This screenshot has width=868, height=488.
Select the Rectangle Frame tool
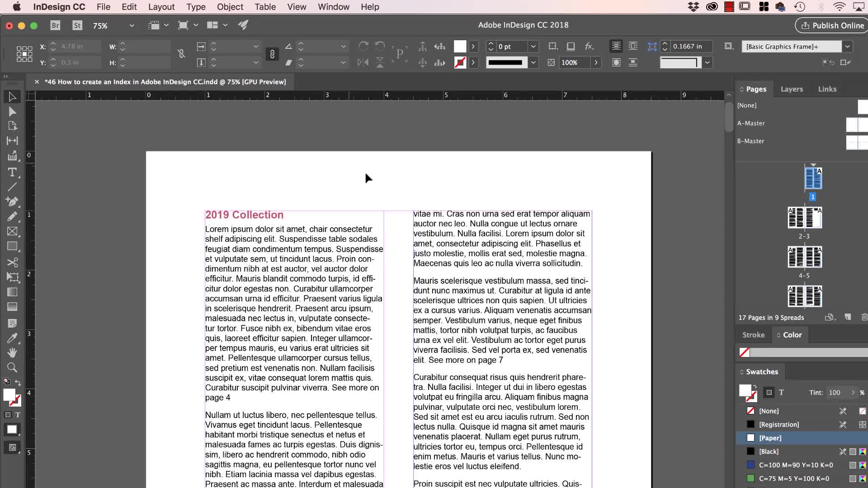pos(12,231)
